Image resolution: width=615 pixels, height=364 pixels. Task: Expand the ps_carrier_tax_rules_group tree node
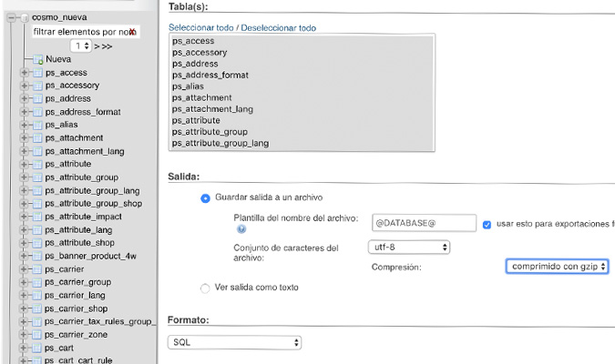(x=24, y=321)
